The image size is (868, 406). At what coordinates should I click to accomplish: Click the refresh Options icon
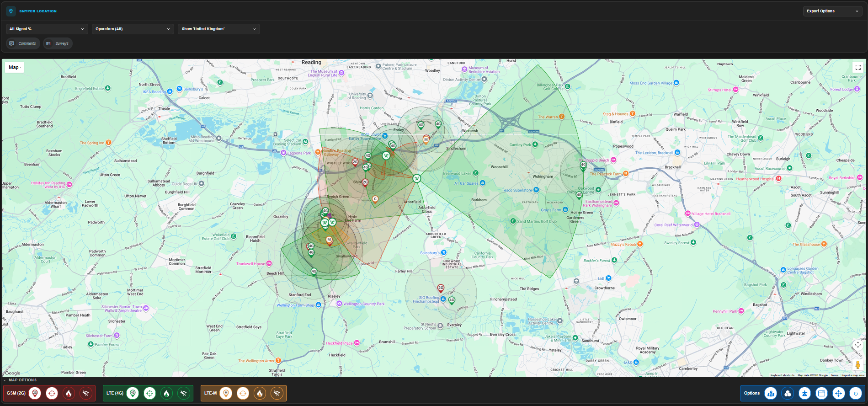click(x=855, y=393)
